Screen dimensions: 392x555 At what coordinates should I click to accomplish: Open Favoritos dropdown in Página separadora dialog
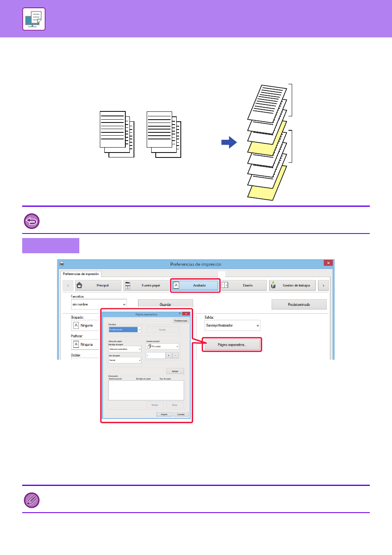pos(125,330)
